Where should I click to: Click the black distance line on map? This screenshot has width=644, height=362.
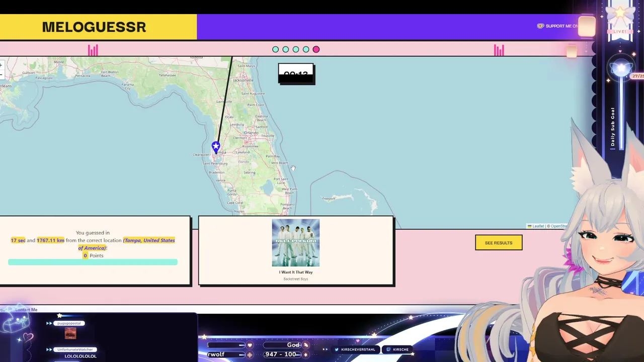[224, 100]
